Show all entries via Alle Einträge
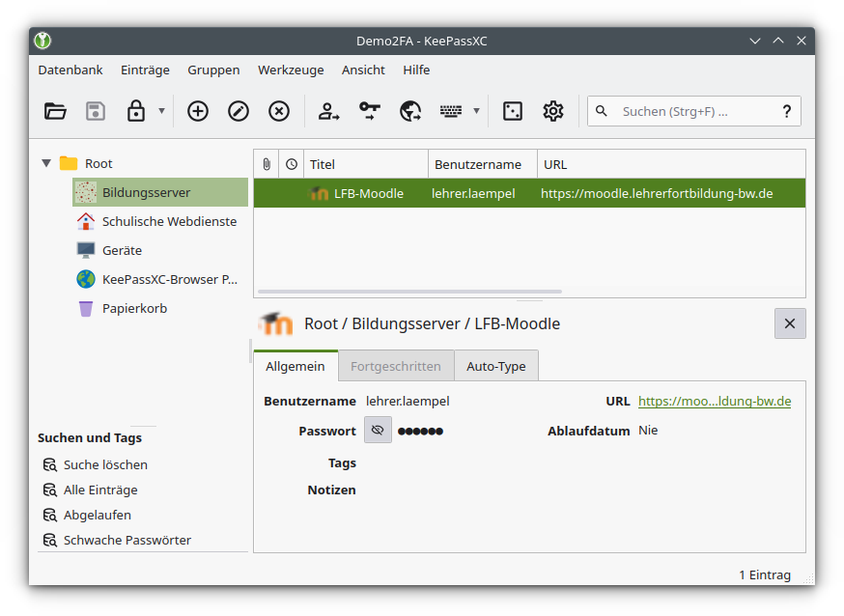 [102, 490]
